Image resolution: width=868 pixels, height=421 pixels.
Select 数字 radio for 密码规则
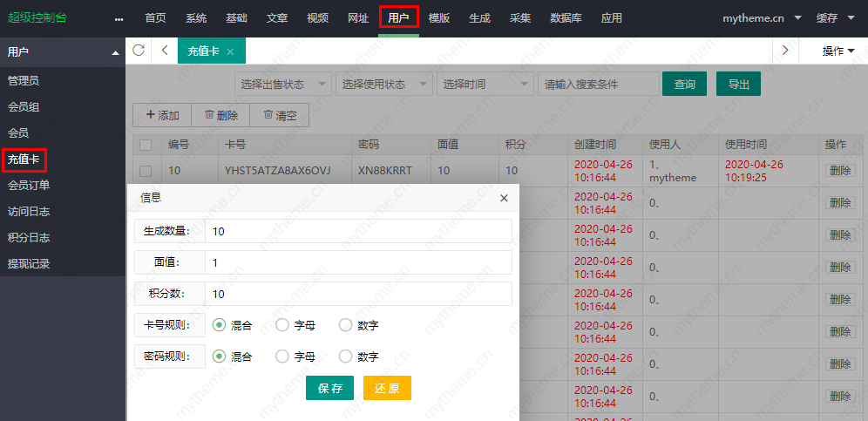pyautogui.click(x=345, y=356)
